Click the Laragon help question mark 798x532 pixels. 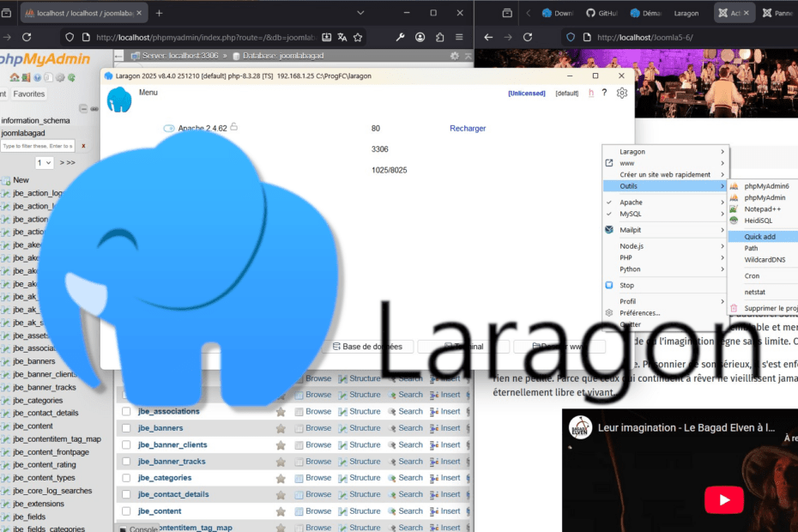click(x=605, y=93)
